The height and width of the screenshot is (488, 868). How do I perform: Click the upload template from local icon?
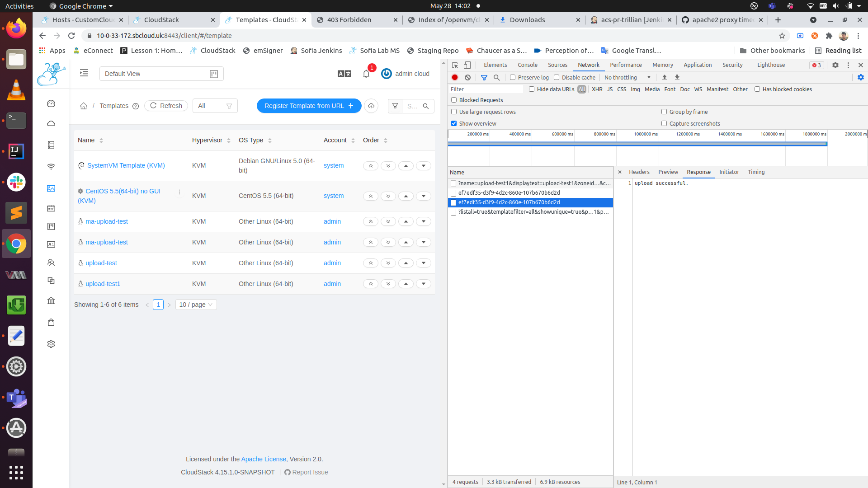[x=371, y=106]
